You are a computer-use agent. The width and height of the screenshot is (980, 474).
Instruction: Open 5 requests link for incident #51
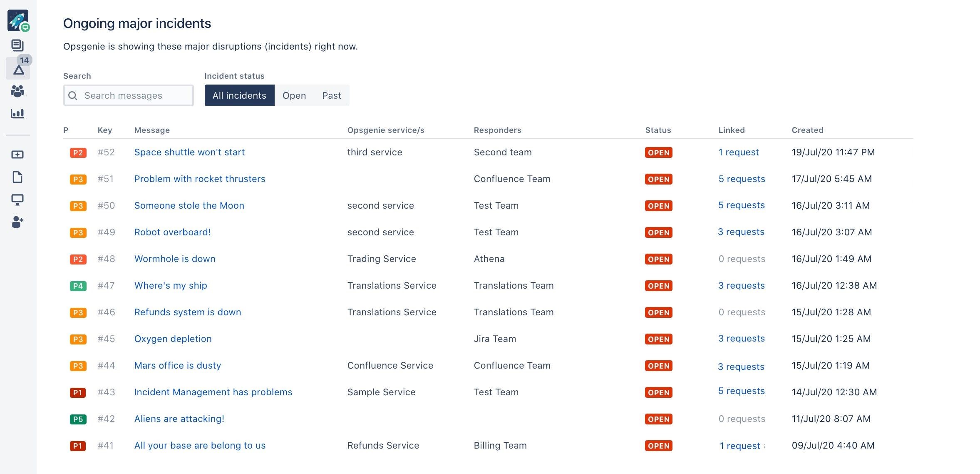click(x=742, y=179)
